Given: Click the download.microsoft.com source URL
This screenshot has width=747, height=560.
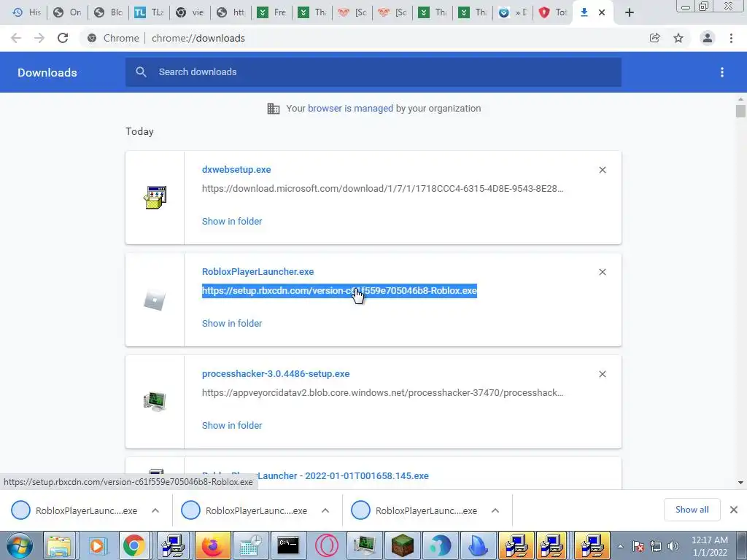Looking at the screenshot, I should 382,189.
